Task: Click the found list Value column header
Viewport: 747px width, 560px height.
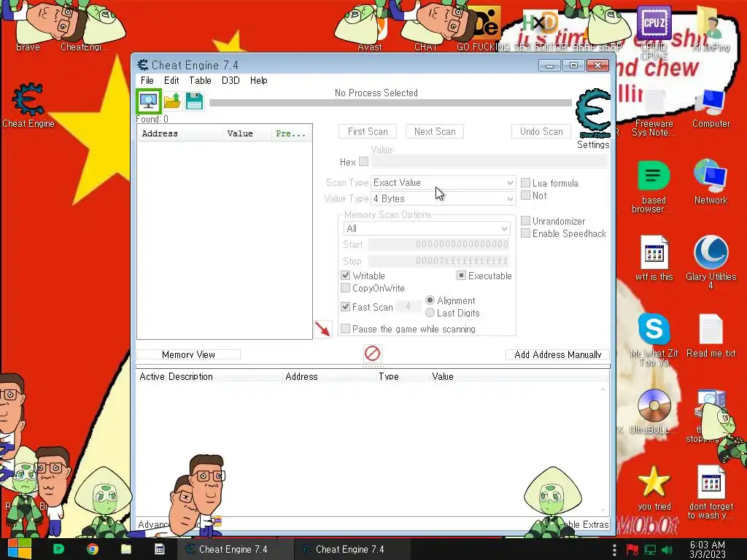Action: point(247,134)
